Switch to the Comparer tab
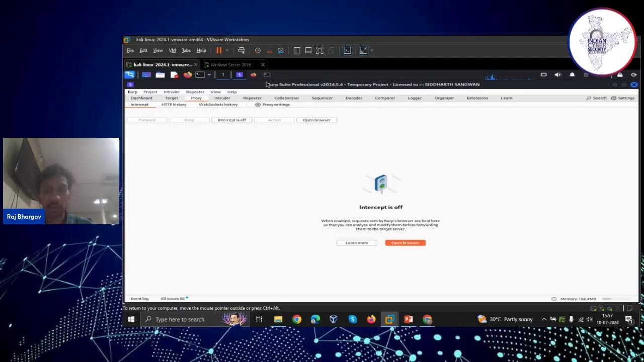The width and height of the screenshot is (644, 362). pyautogui.click(x=385, y=98)
